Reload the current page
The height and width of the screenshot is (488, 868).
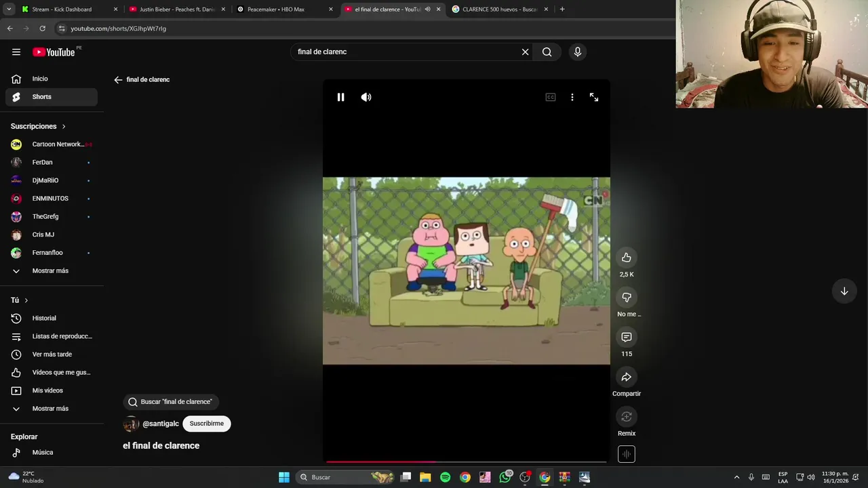click(42, 28)
